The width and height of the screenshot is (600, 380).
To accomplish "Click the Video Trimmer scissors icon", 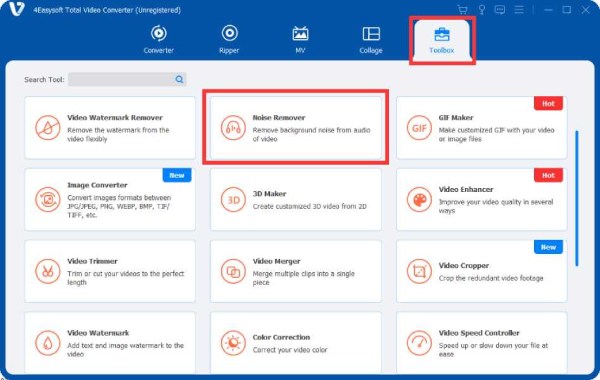I will point(48,271).
